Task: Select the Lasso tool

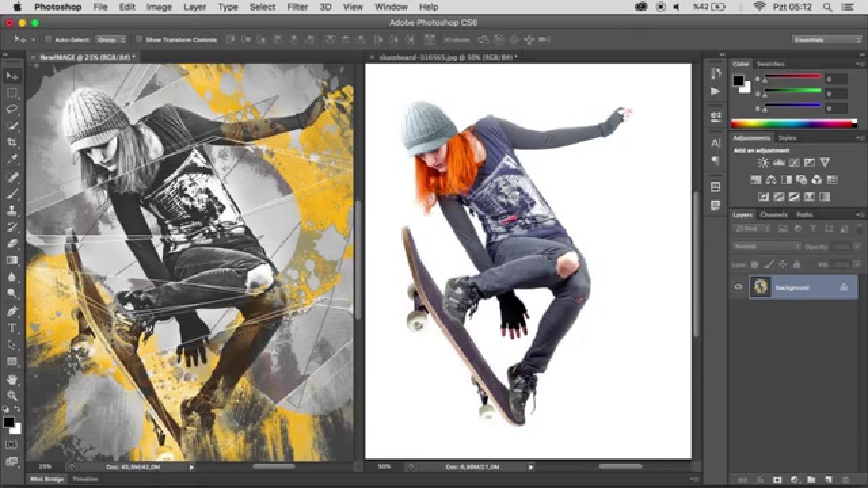Action: (12, 109)
